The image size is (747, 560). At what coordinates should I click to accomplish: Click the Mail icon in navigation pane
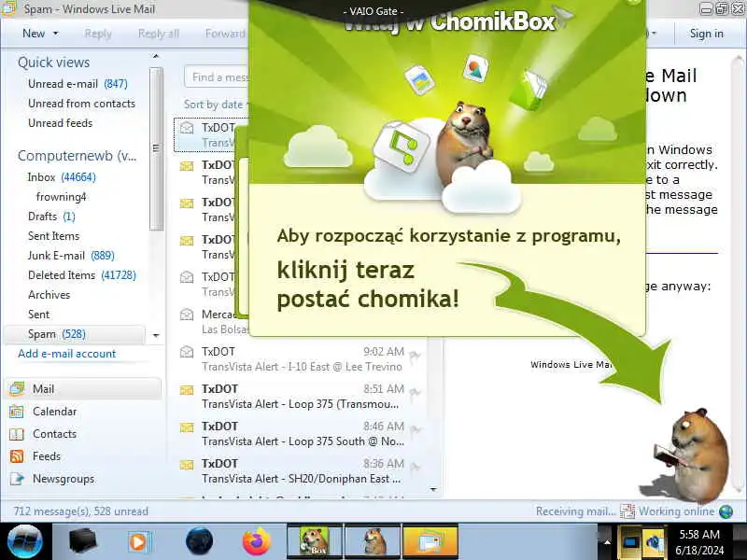click(x=17, y=389)
